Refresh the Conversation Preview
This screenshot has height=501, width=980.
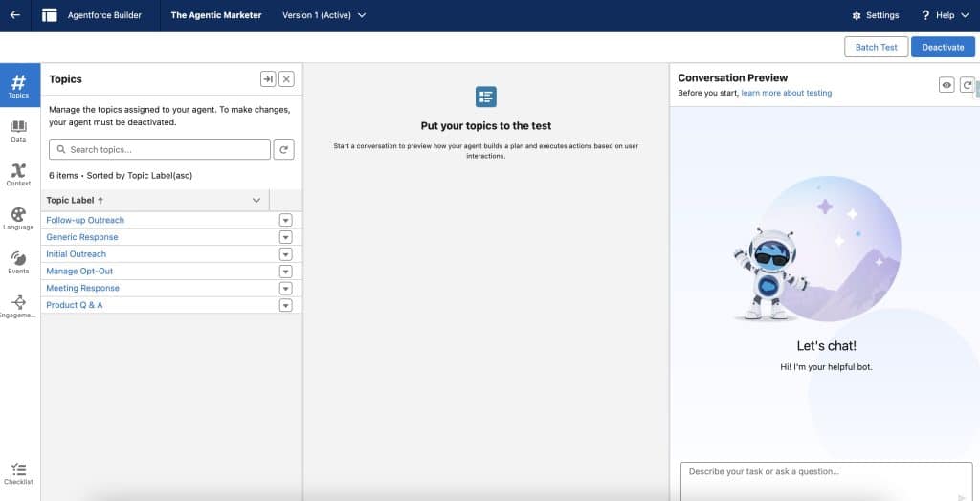pyautogui.click(x=968, y=85)
